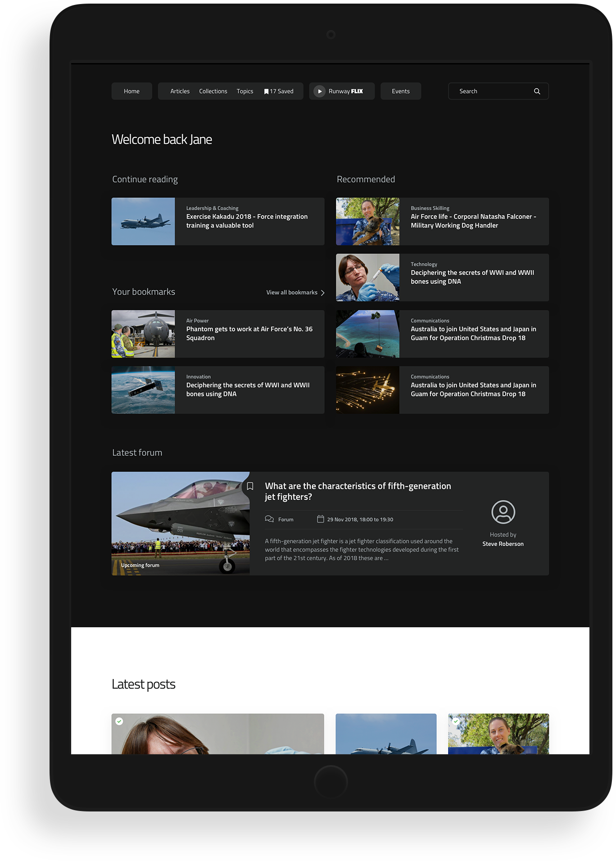Image resolution: width=616 pixels, height=861 pixels.
Task: Click the host profile avatar icon
Action: (x=503, y=512)
